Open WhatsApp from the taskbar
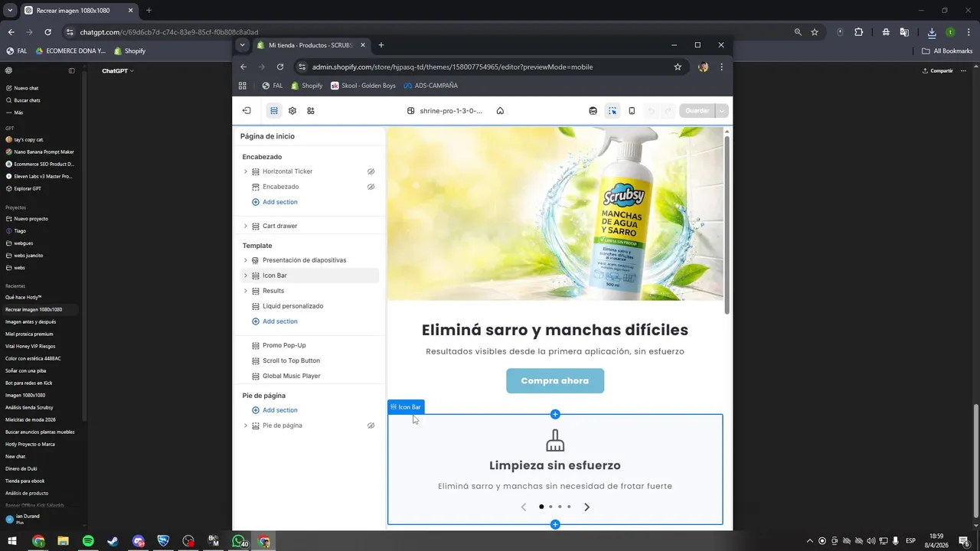The width and height of the screenshot is (980, 551). click(x=239, y=541)
